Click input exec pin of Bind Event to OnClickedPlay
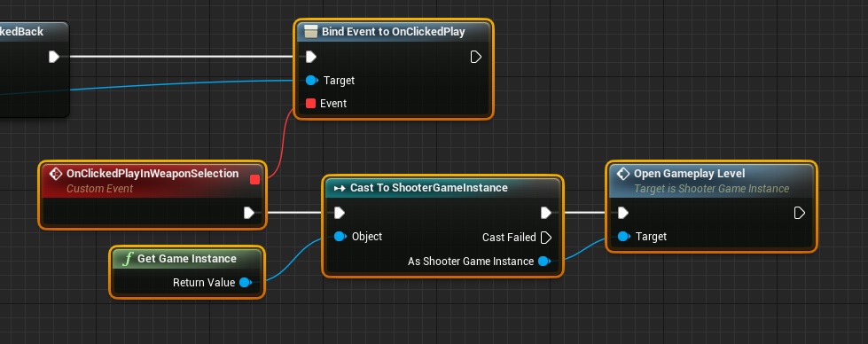This screenshot has height=344, width=868. [311, 57]
